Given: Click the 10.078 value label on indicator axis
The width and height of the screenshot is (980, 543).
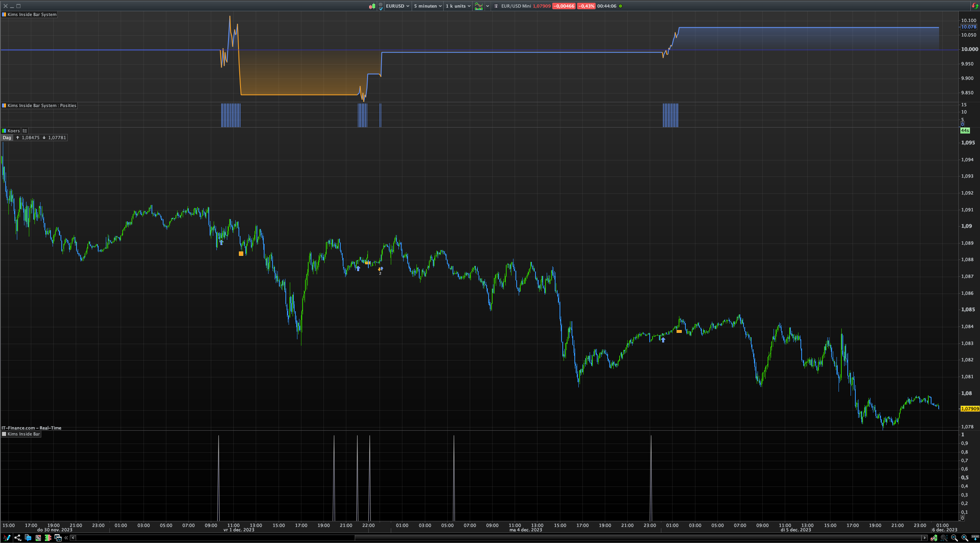Looking at the screenshot, I should point(968,27).
